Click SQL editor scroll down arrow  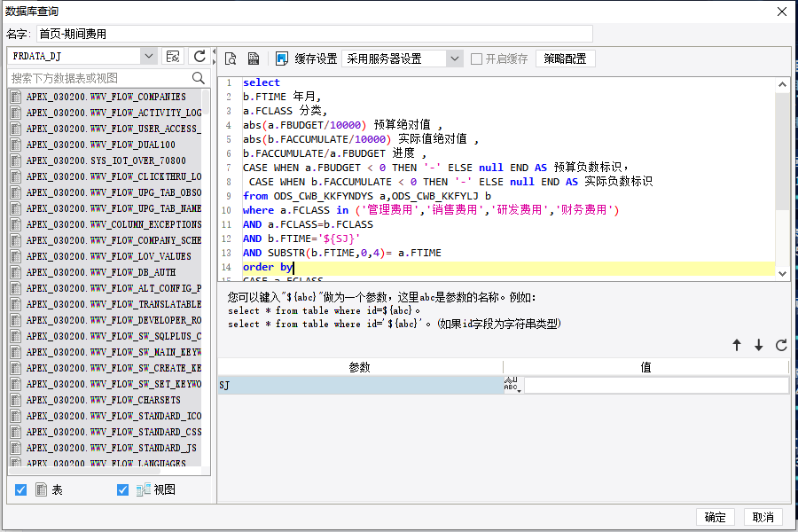[782, 273]
